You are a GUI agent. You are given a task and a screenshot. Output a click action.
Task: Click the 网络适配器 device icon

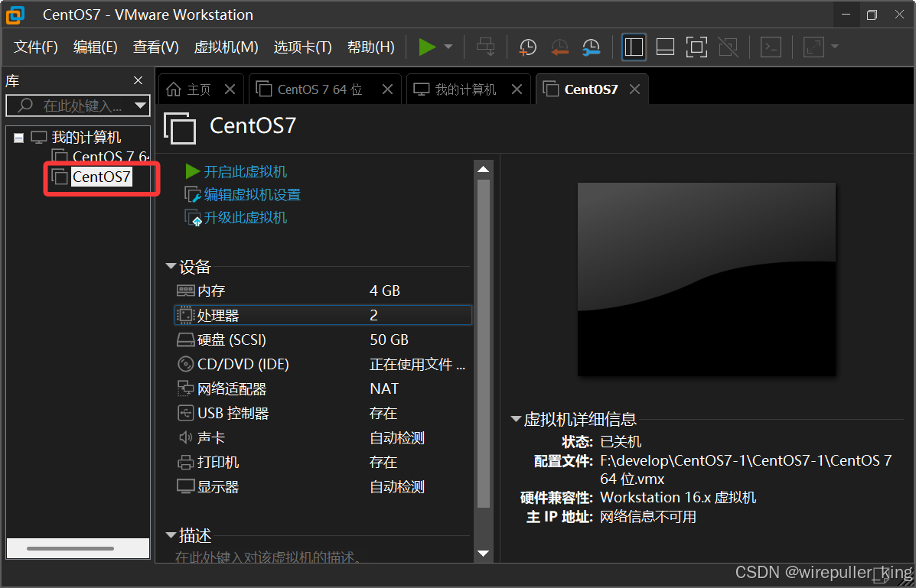click(185, 388)
